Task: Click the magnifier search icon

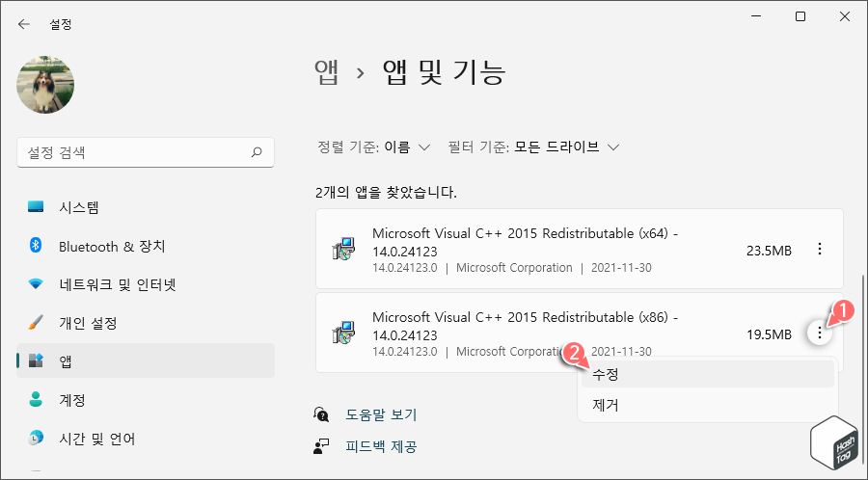Action: [257, 152]
